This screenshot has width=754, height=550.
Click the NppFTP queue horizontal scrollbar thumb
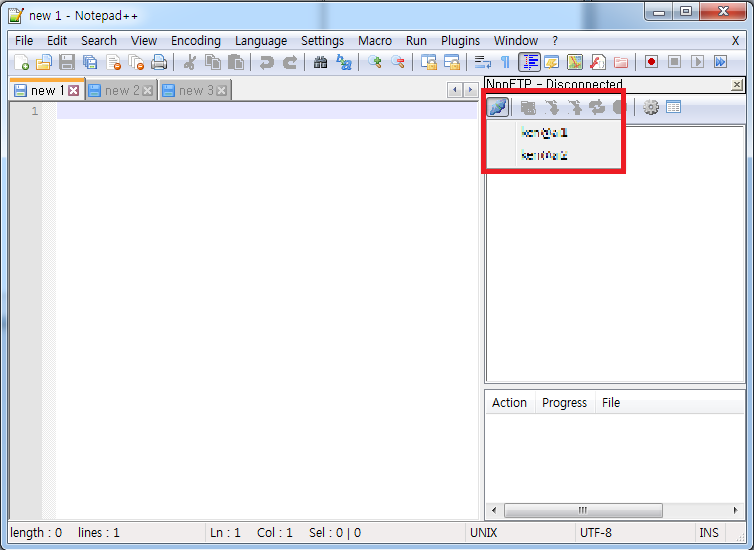point(583,510)
